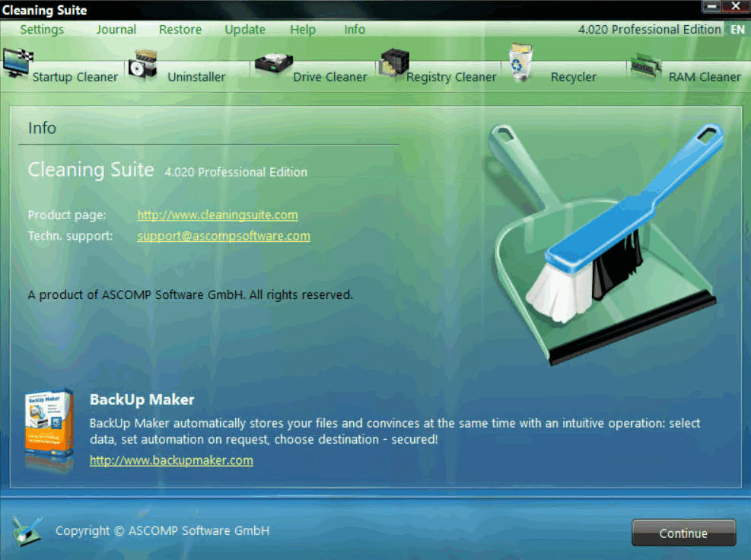Click the 'Copyright © ASCOMP Software GmbH' text
The image size is (751, 560).
point(162,531)
